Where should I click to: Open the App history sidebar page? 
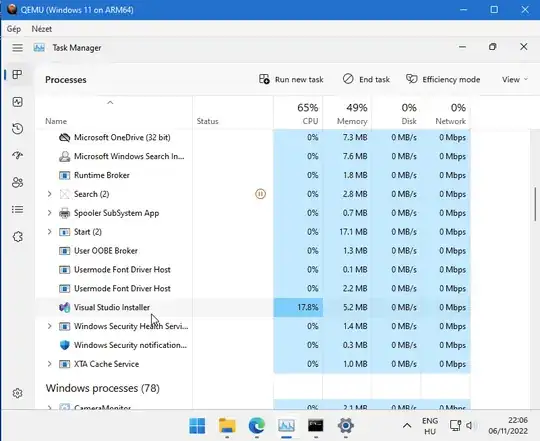pos(18,129)
